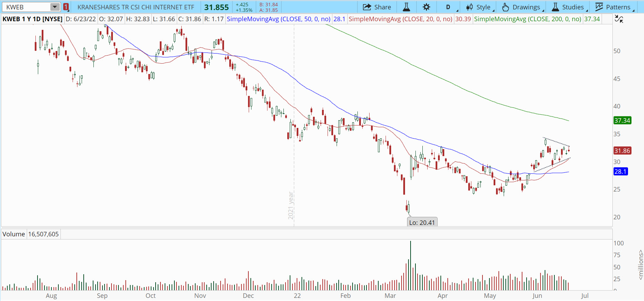Viewport: 644px width, 301px height.
Task: Click the 35 level on price axis
Action: point(617,134)
